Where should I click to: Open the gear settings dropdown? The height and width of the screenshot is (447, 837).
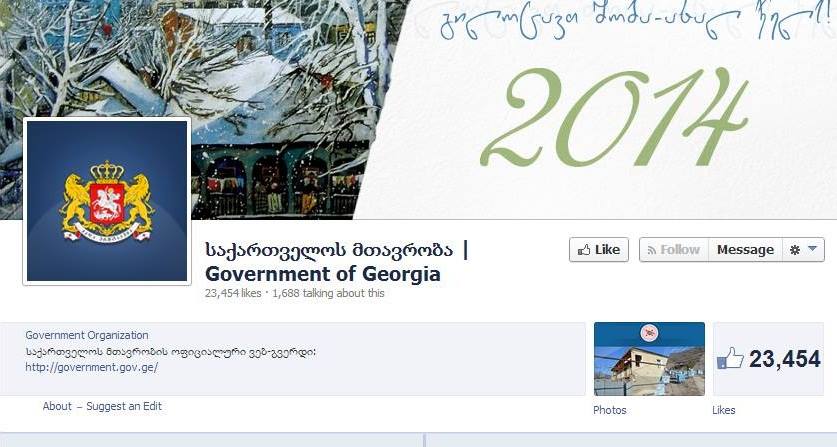(x=803, y=250)
